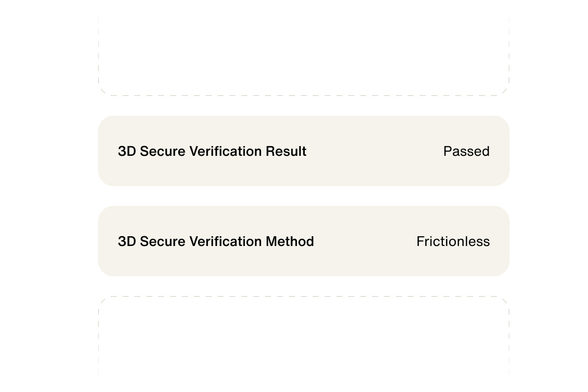Viewport: 588px width, 392px height.
Task: Click the bottom dashed border of the top box
Action: coord(304,96)
